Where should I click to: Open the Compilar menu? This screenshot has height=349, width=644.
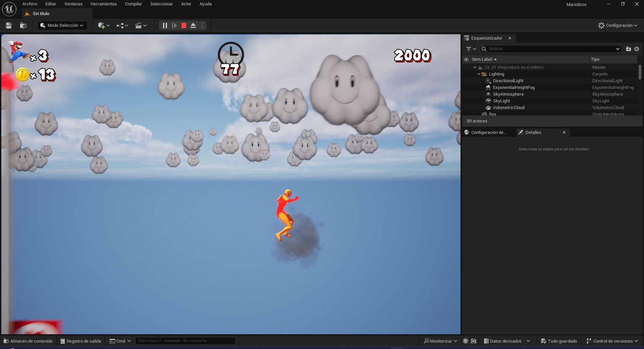(133, 4)
